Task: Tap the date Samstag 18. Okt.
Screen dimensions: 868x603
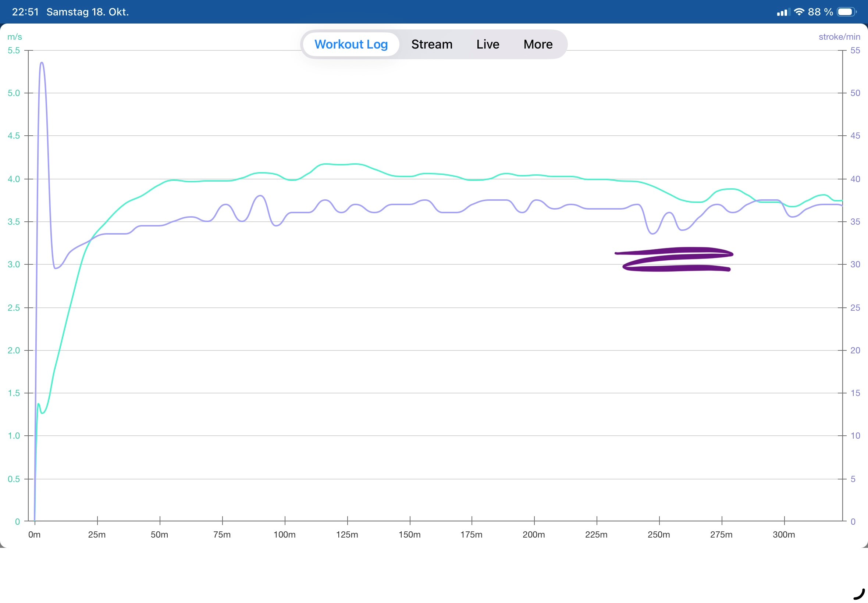Action: coord(88,12)
